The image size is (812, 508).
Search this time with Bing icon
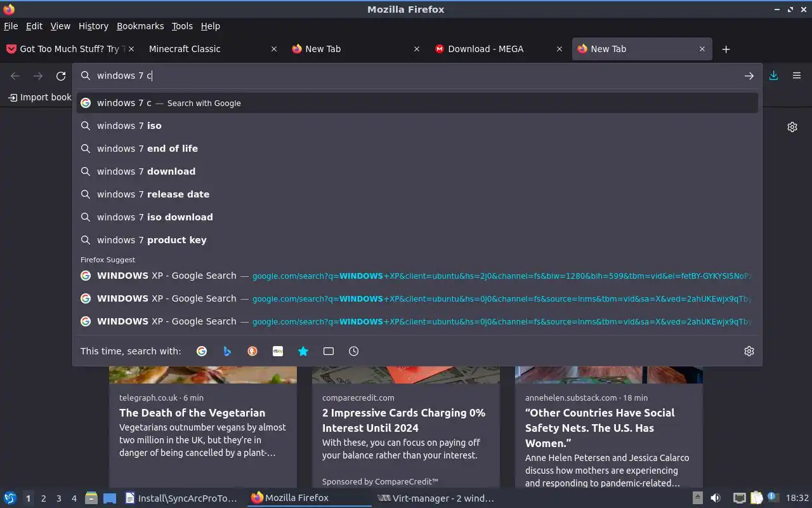coord(227,351)
